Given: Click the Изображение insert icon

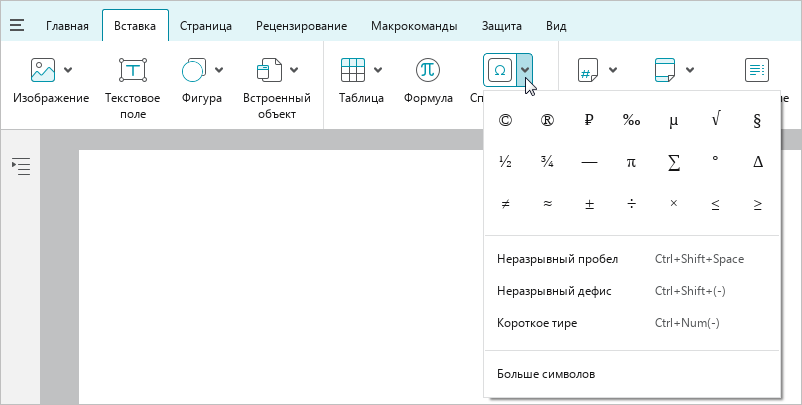Looking at the screenshot, I should pyautogui.click(x=43, y=70).
